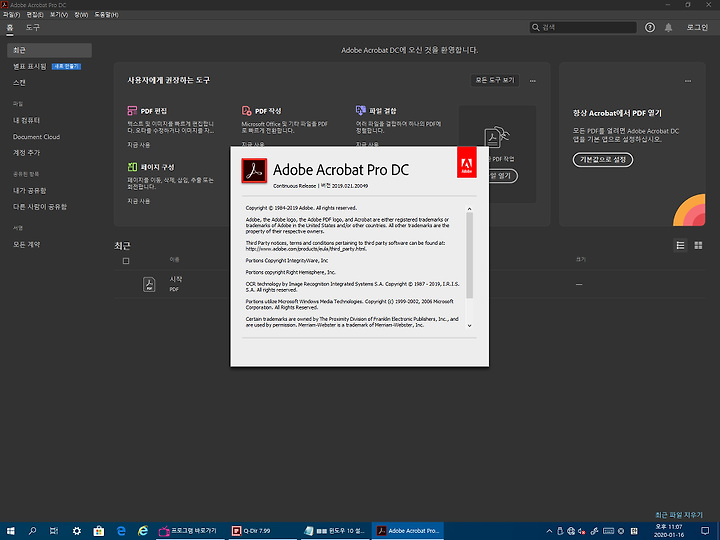Screen dimensions: 720x540
Task: Click the red Adobe badge in the About dialog
Action: (x=467, y=162)
